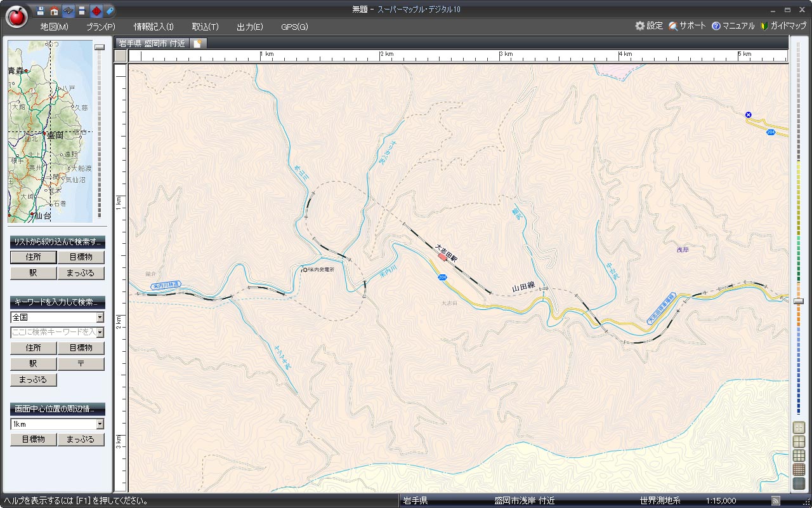The image size is (812, 508).
Task: Open the 地図(M) menu
Action: (x=54, y=27)
